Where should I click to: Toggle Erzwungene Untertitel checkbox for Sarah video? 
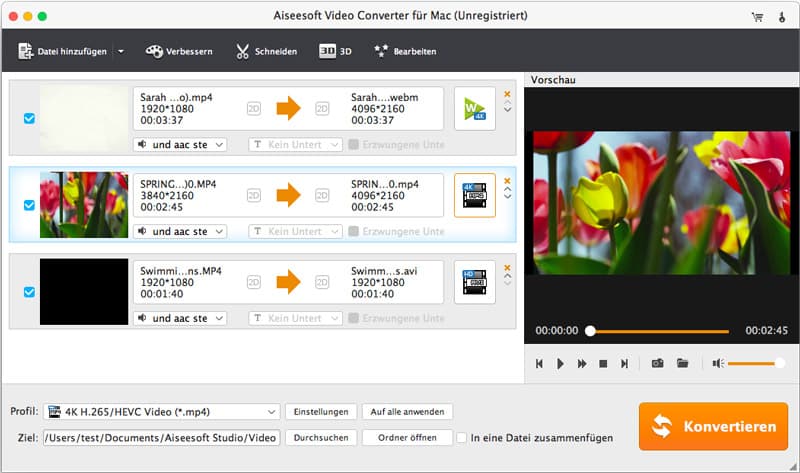[x=353, y=144]
